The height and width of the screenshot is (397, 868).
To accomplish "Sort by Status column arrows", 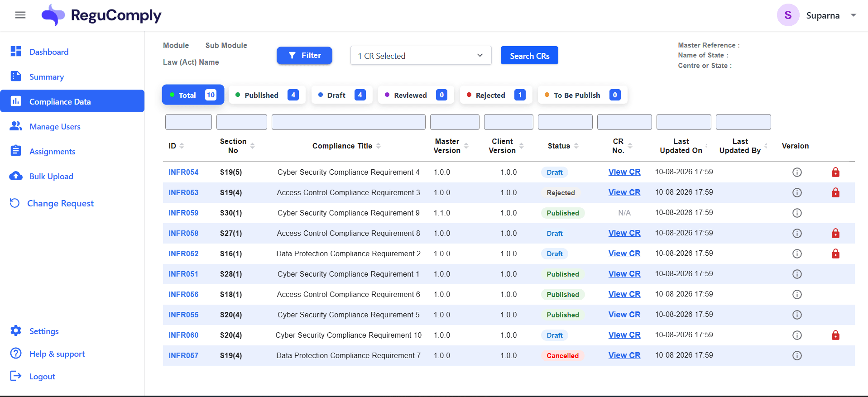I will 576,146.
